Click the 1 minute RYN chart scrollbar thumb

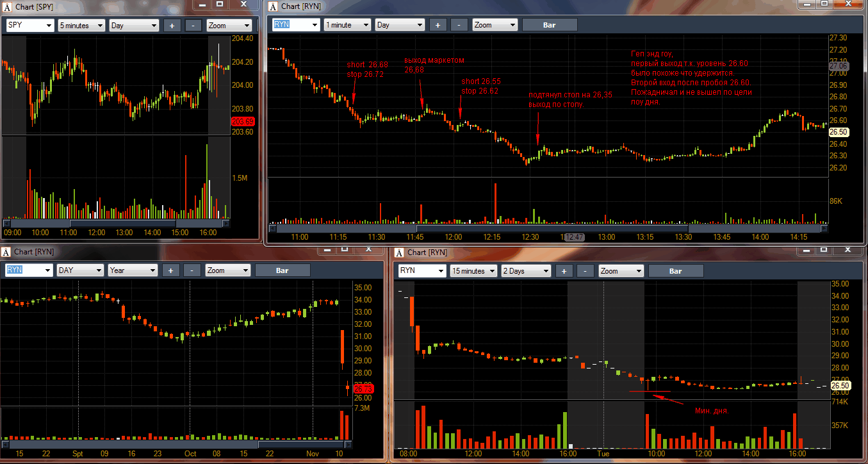(552, 228)
